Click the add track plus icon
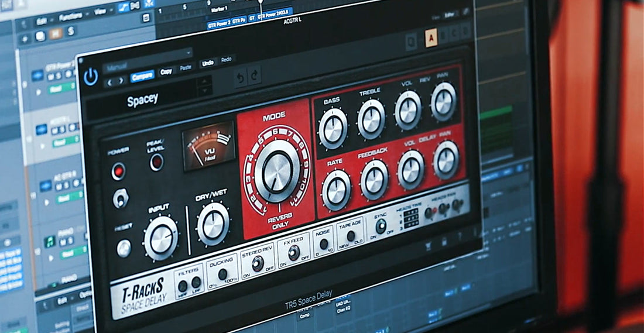Viewport: 644px width, 333px height. tap(25, 39)
